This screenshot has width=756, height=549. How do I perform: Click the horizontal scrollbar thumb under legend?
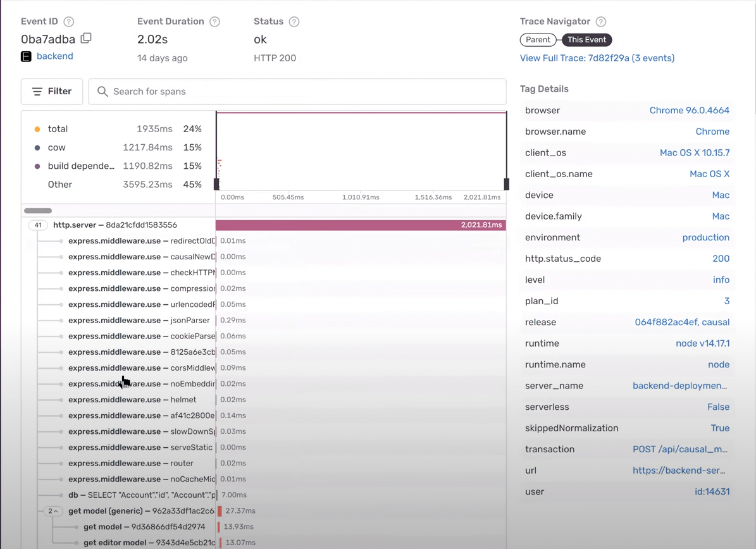click(x=38, y=211)
